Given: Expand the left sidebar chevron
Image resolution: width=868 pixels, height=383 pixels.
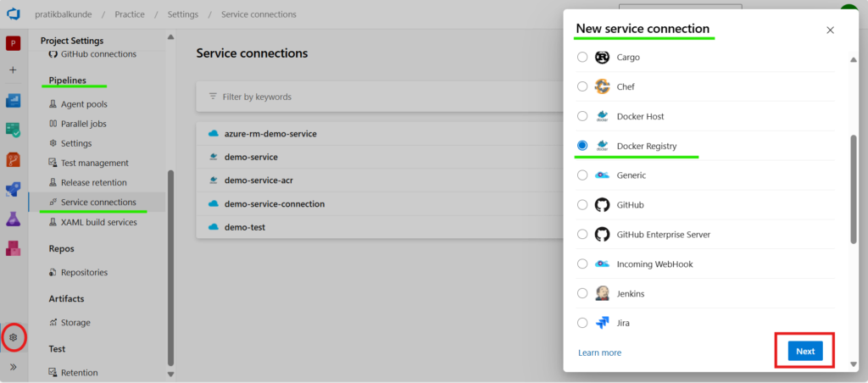Looking at the screenshot, I should point(14,366).
